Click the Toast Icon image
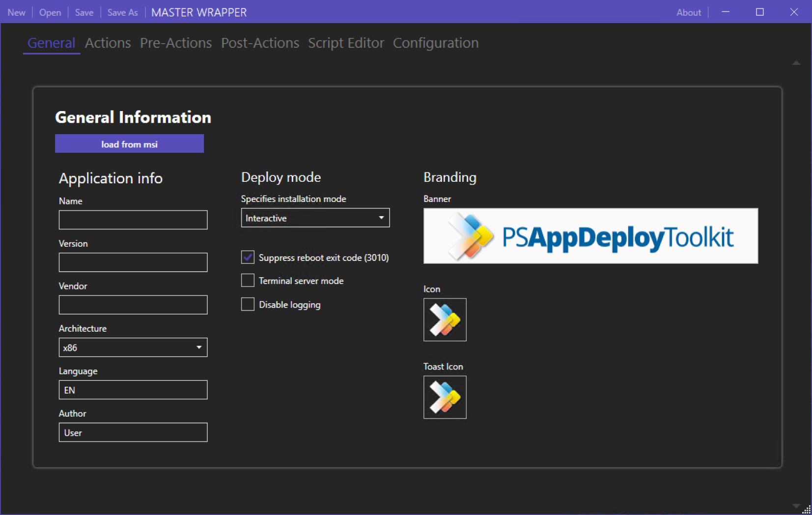This screenshot has width=812, height=515. [445, 397]
